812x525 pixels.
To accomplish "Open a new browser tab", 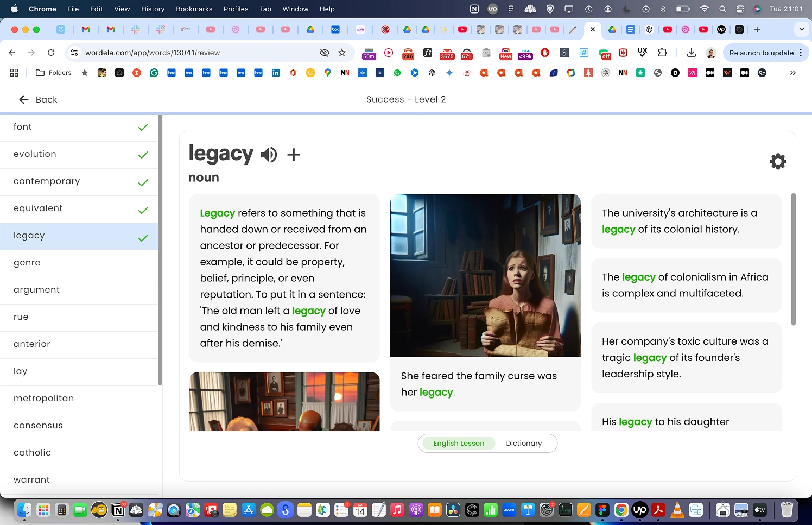I will pos(757,29).
